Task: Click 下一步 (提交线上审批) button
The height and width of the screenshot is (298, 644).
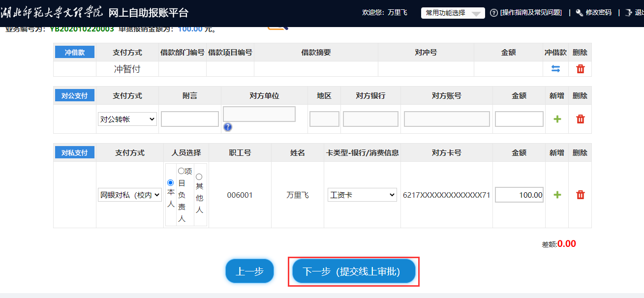Action: click(x=354, y=271)
